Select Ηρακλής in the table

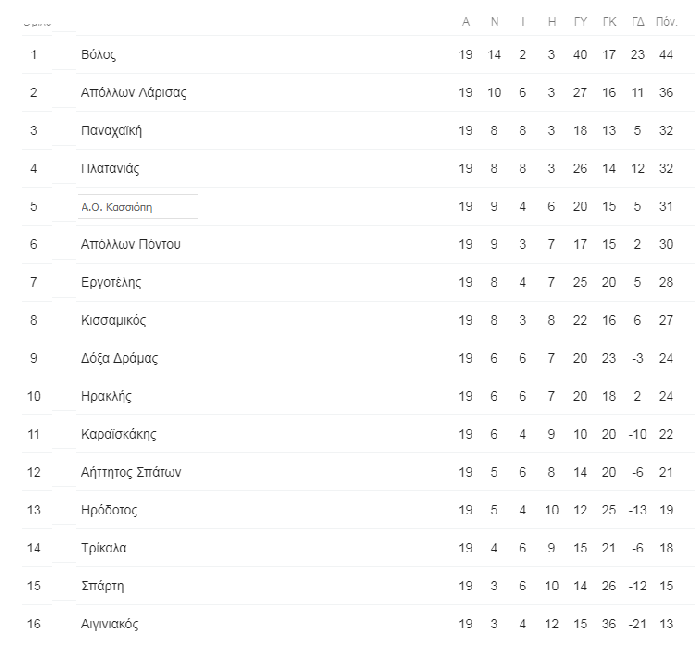(106, 396)
